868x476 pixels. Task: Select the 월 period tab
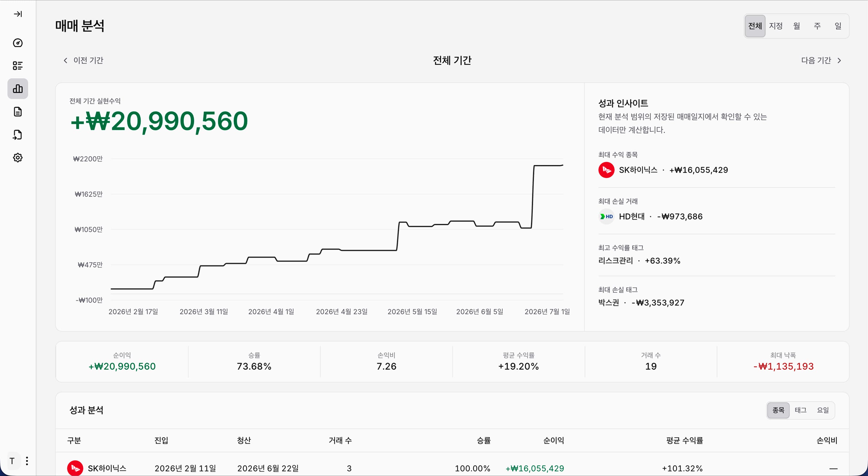[797, 26]
